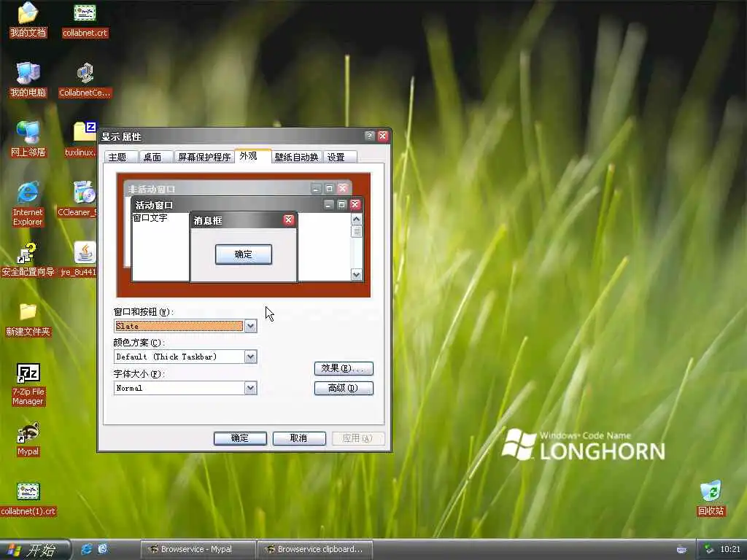The height and width of the screenshot is (560, 747).
Task: Select the CollabnetCe... desktop icon
Action: [x=85, y=79]
